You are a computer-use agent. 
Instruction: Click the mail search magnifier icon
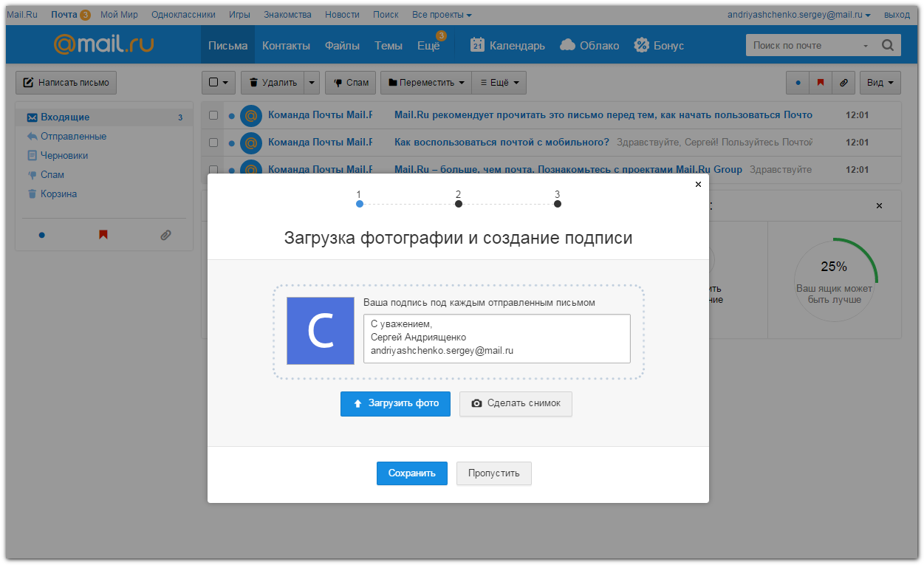coord(888,45)
